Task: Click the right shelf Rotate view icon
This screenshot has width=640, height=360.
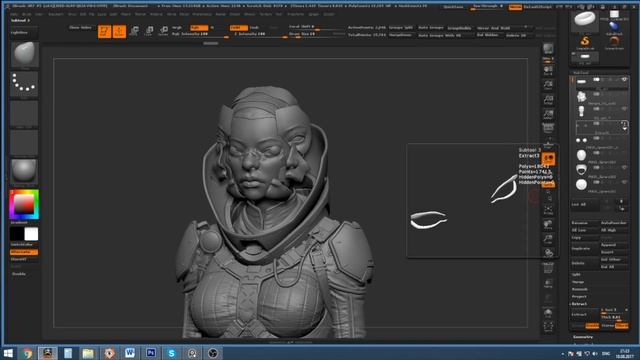Action: pyautogui.click(x=548, y=253)
